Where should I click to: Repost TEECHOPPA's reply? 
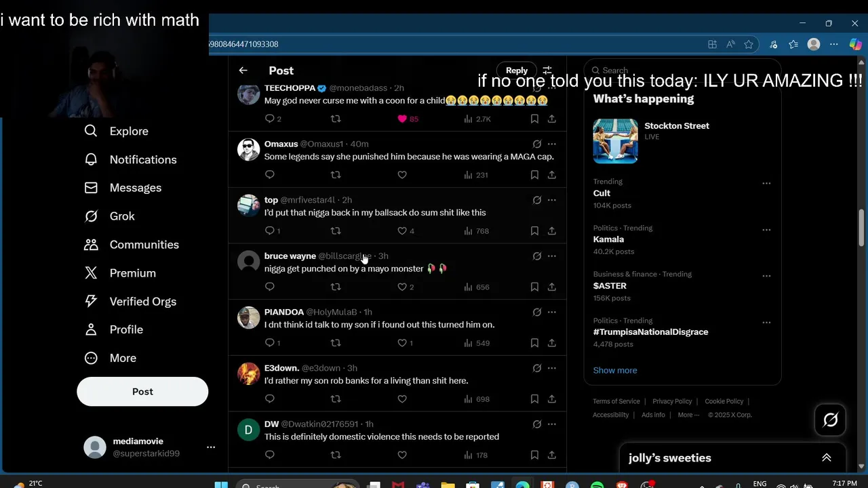336,119
